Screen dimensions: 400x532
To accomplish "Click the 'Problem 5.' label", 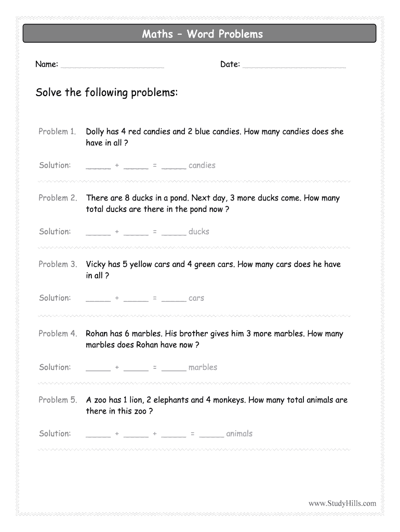I will point(57,400).
